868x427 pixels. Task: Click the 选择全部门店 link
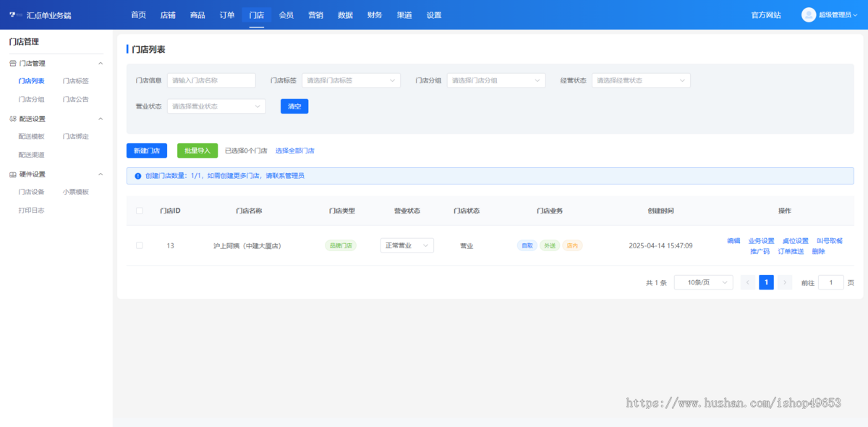(x=294, y=151)
